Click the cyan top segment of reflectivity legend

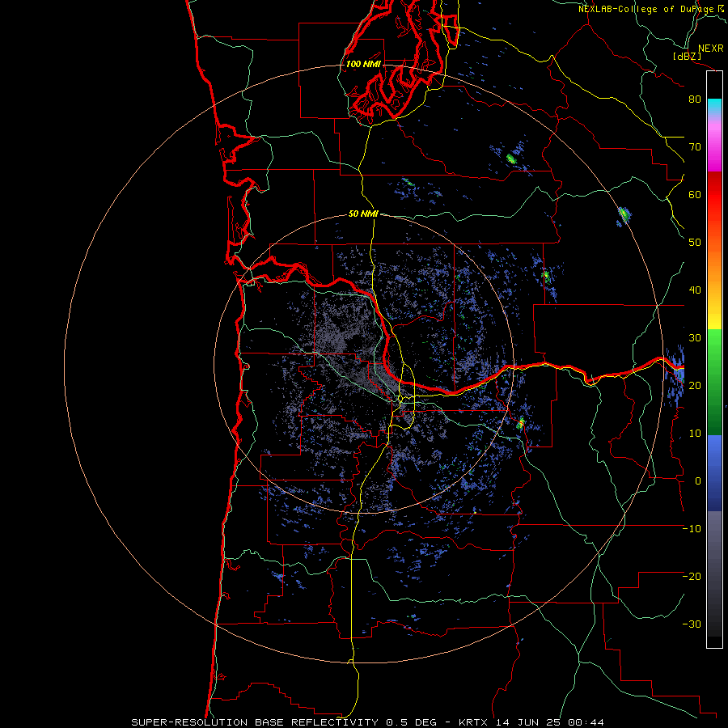tap(714, 104)
